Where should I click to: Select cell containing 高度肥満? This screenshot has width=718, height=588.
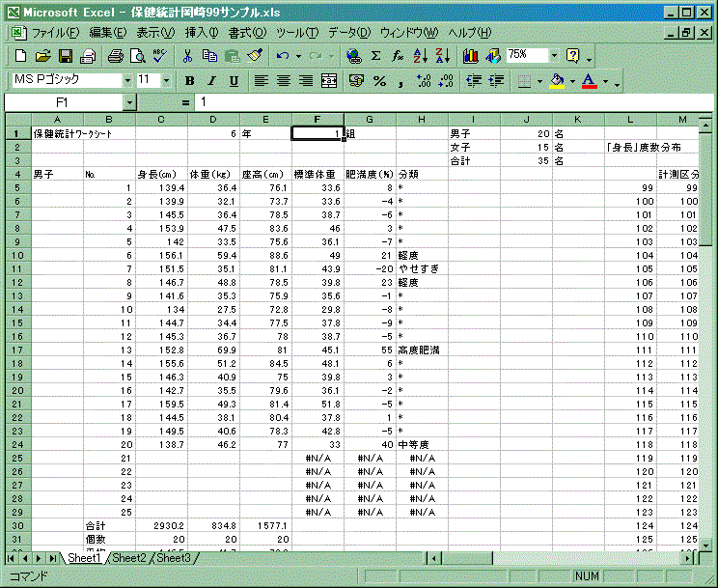tap(422, 350)
